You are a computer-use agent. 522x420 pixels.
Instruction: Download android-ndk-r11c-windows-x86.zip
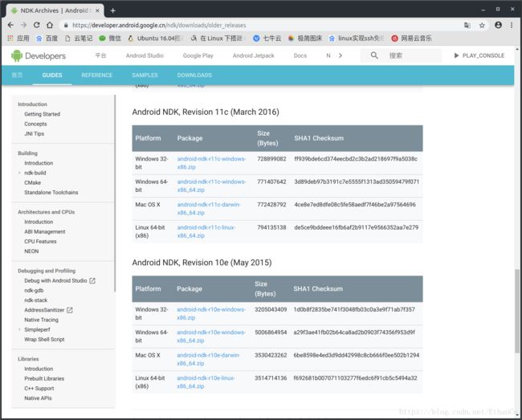click(x=211, y=163)
